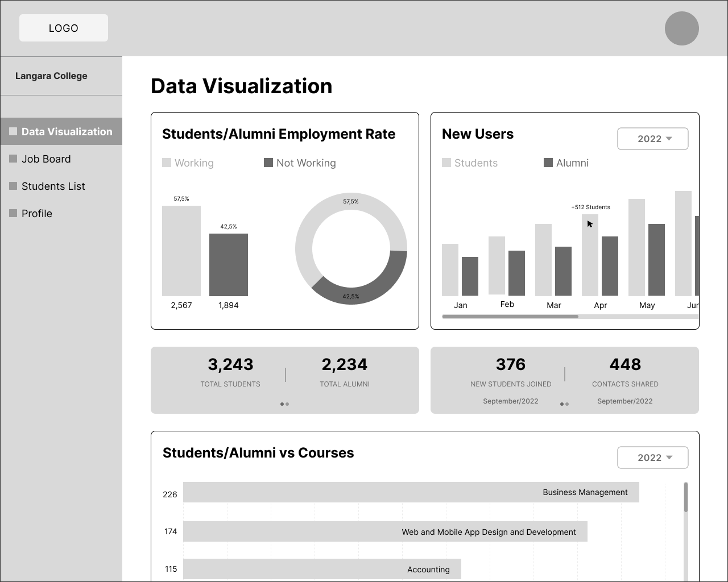This screenshot has height=582, width=728.
Task: Click the Feb alumni dark bar
Action: click(516, 273)
